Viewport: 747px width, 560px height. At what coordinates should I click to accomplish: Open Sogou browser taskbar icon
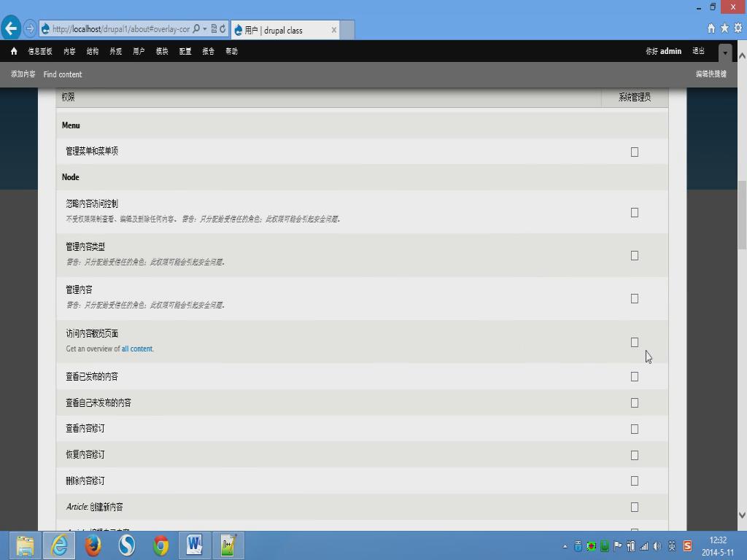click(x=127, y=545)
